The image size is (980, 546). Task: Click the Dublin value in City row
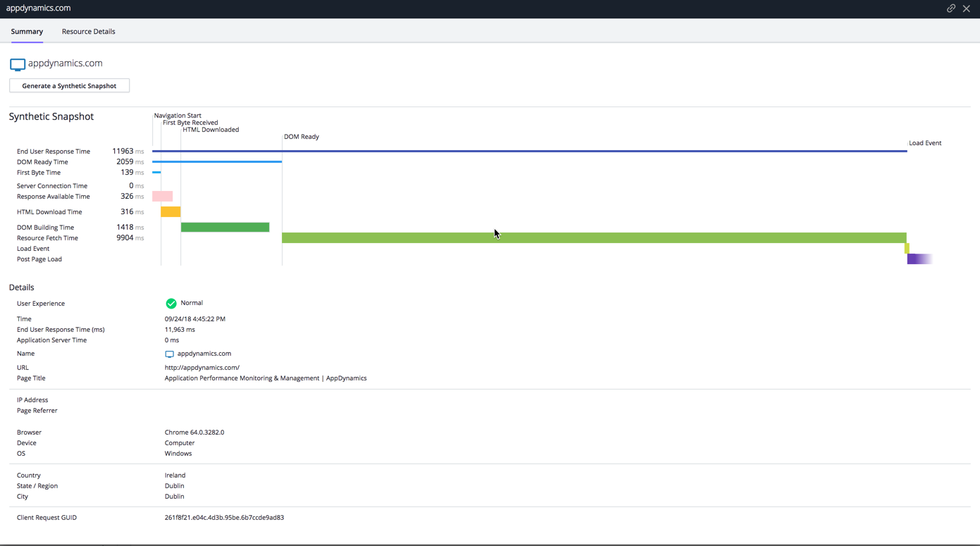175,497
